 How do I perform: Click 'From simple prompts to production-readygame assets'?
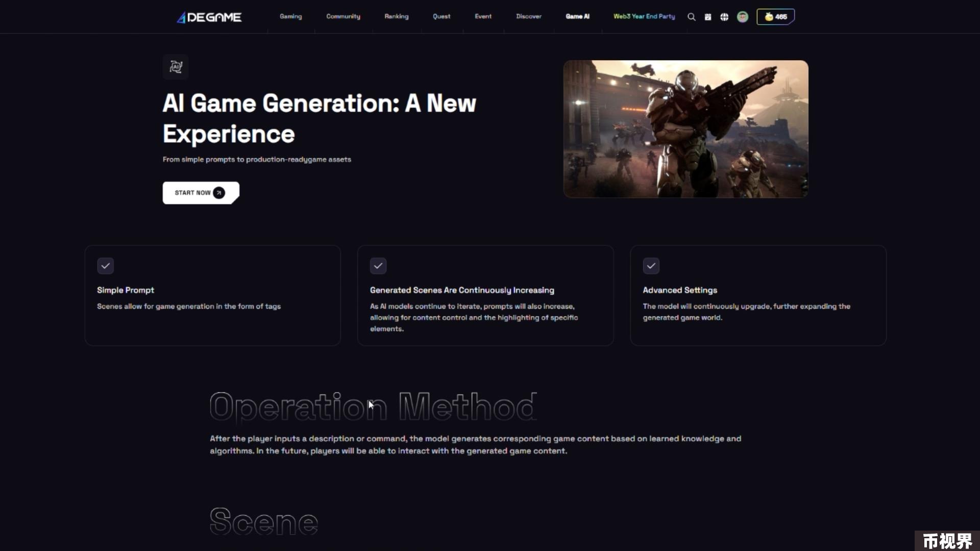pyautogui.click(x=257, y=160)
